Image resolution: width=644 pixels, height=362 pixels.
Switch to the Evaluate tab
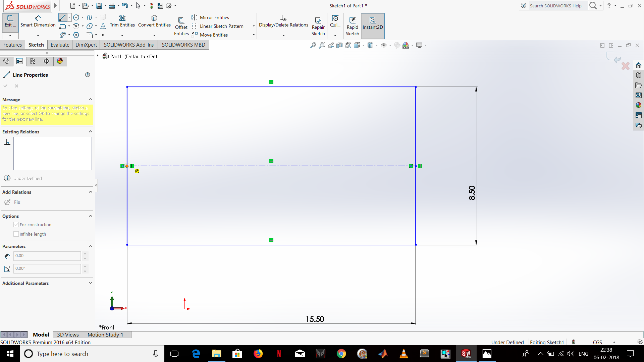pos(60,45)
